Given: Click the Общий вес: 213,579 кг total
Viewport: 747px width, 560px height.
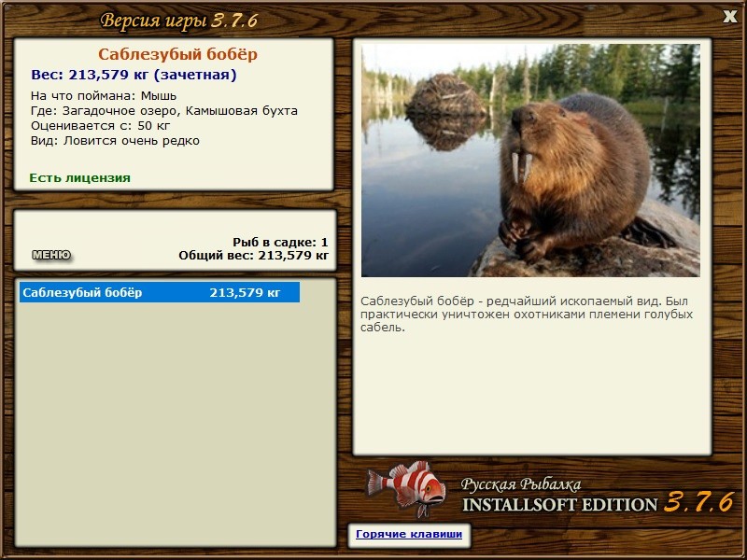Looking at the screenshot, I should point(253,256).
